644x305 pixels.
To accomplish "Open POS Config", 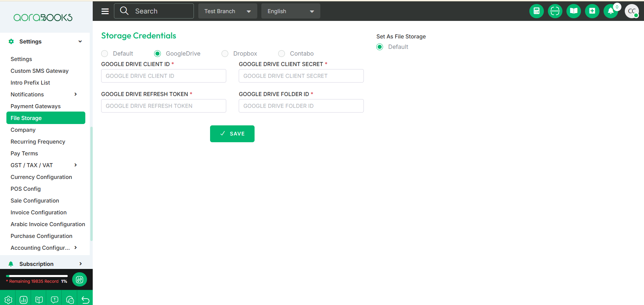I will tap(26, 189).
